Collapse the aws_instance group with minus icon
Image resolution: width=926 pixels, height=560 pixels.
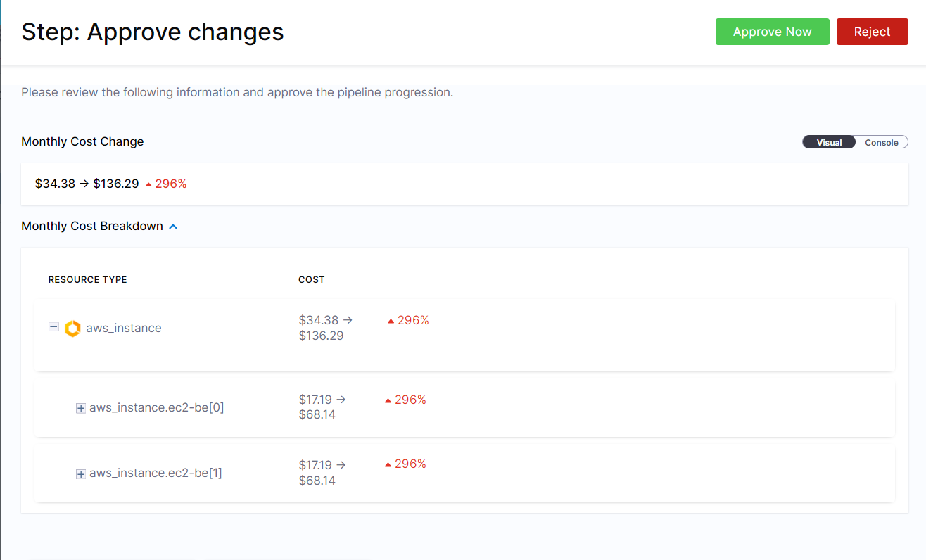point(53,327)
